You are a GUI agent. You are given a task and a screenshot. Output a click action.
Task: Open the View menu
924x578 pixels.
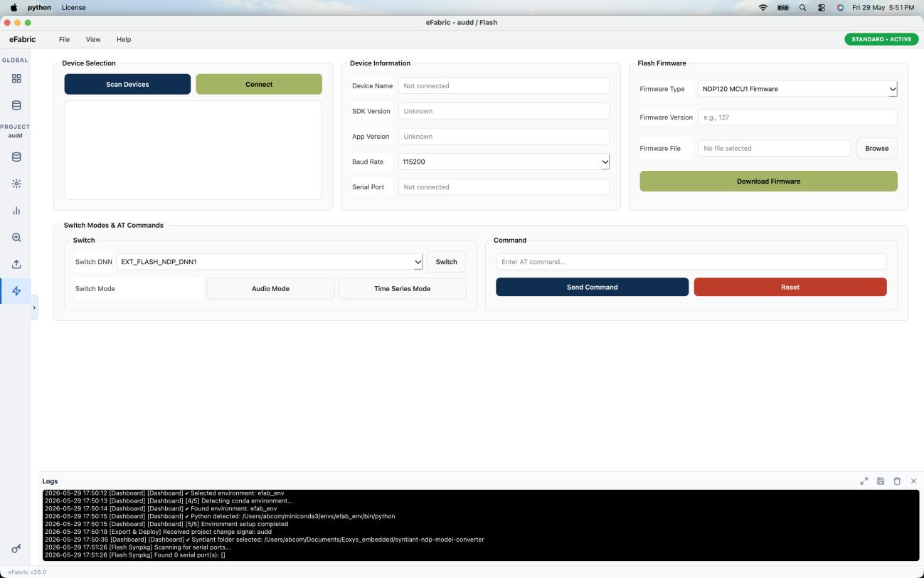point(93,39)
